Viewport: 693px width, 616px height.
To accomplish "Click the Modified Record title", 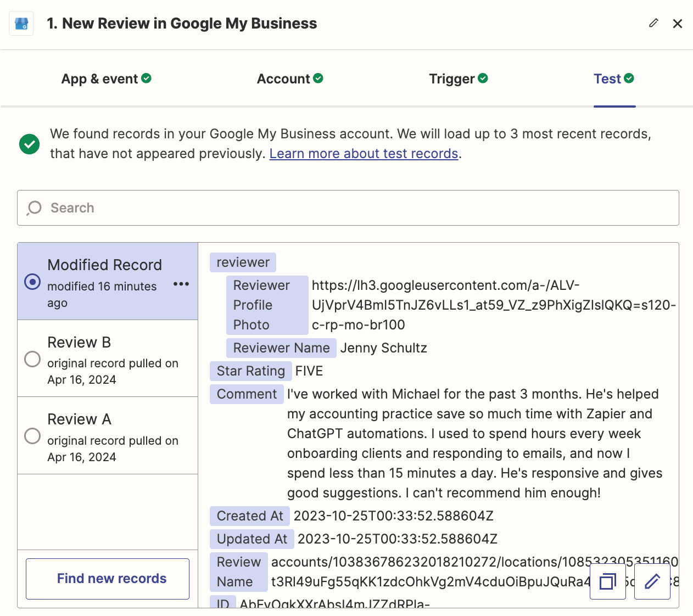I will 104,265.
